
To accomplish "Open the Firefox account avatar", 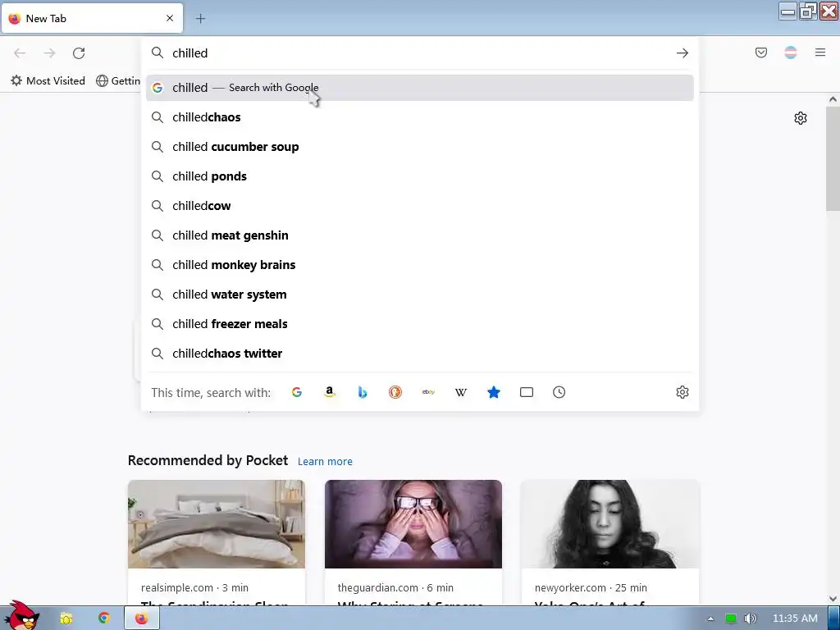I will coord(791,52).
